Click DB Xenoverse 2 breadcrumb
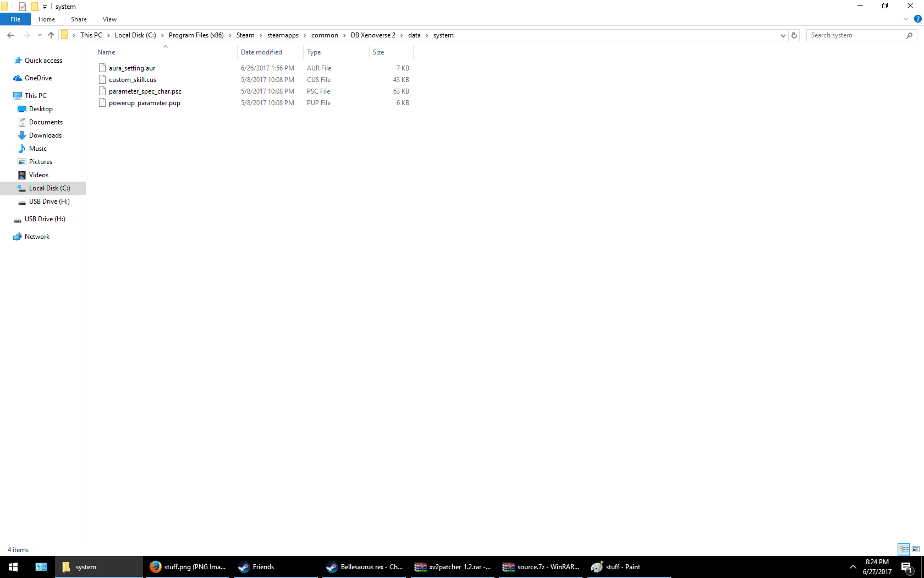 coord(373,35)
